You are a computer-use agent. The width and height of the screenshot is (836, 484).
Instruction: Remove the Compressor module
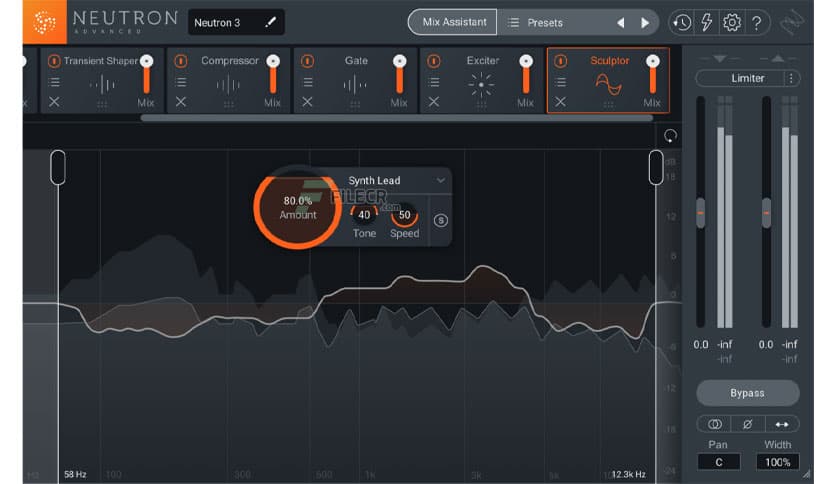pos(181,102)
